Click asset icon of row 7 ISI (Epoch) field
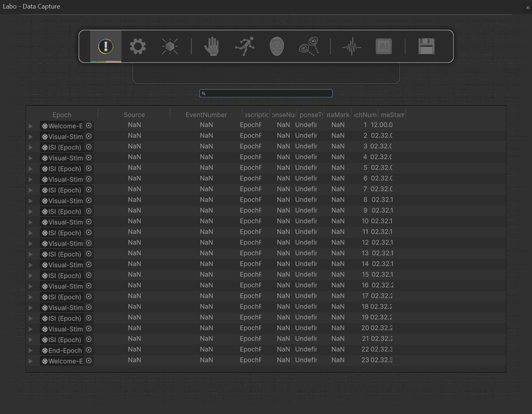 [x=45, y=190]
